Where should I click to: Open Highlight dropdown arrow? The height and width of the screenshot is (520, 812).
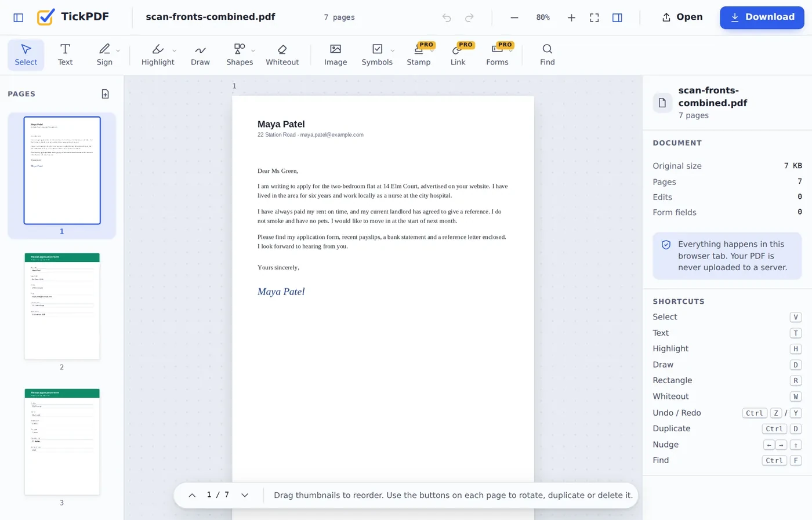(175, 50)
